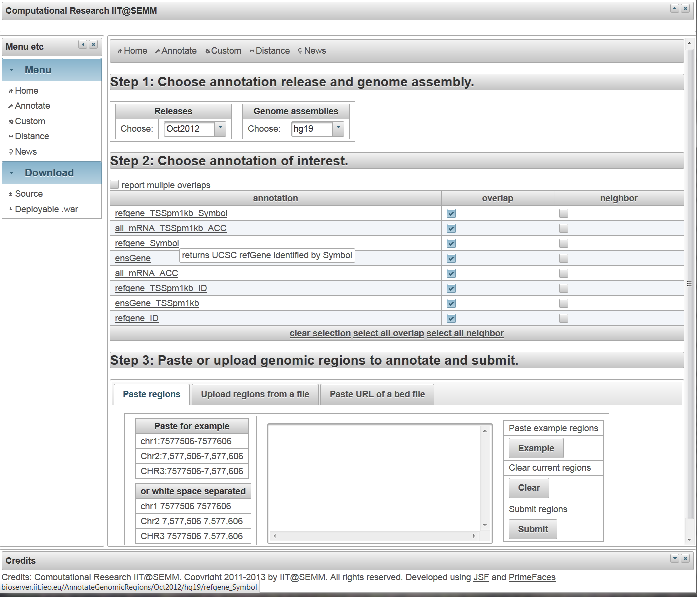Open the Releases dropdown showing Oct2012
The height and width of the screenshot is (599, 698).
220,129
